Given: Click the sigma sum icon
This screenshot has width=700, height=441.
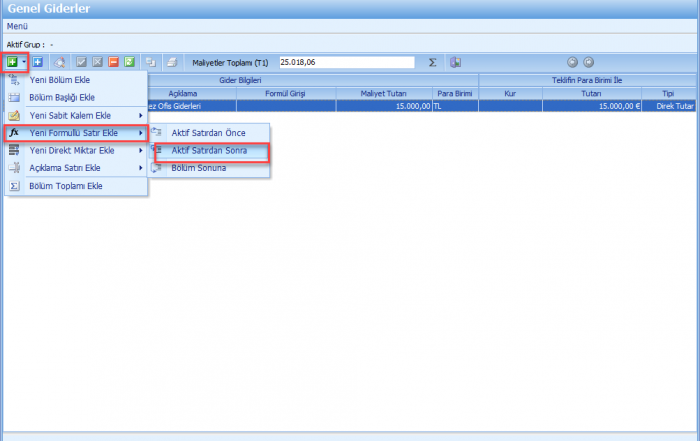Looking at the screenshot, I should [432, 62].
